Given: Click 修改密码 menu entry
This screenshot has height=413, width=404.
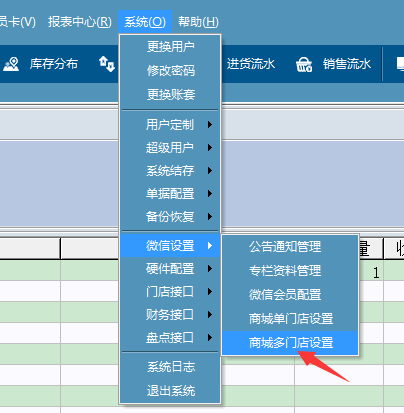Looking at the screenshot, I should coord(170,71).
